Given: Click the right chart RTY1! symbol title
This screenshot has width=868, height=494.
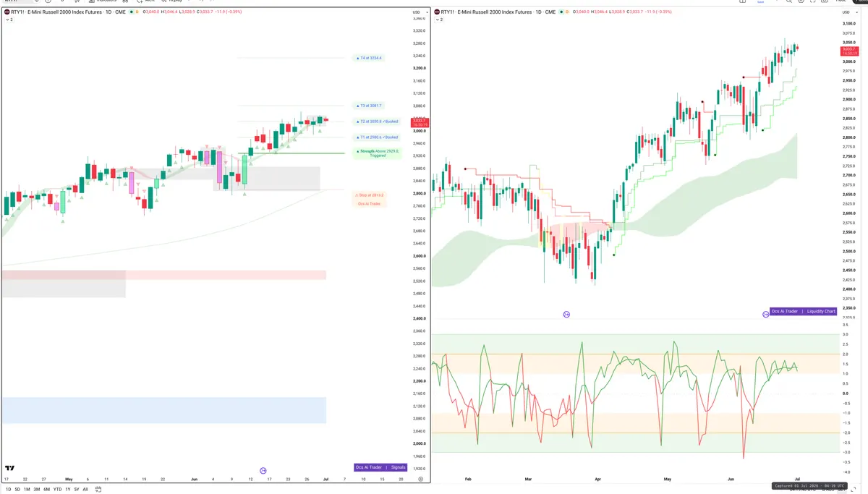Looking at the screenshot, I should pyautogui.click(x=498, y=12).
